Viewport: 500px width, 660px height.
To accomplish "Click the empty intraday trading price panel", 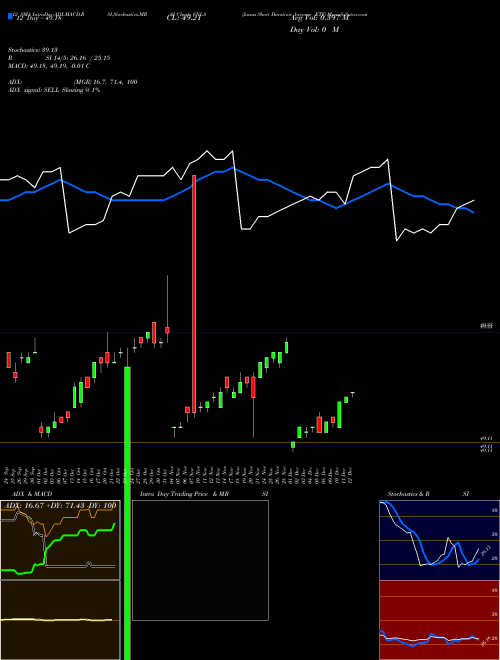I will pos(200,560).
